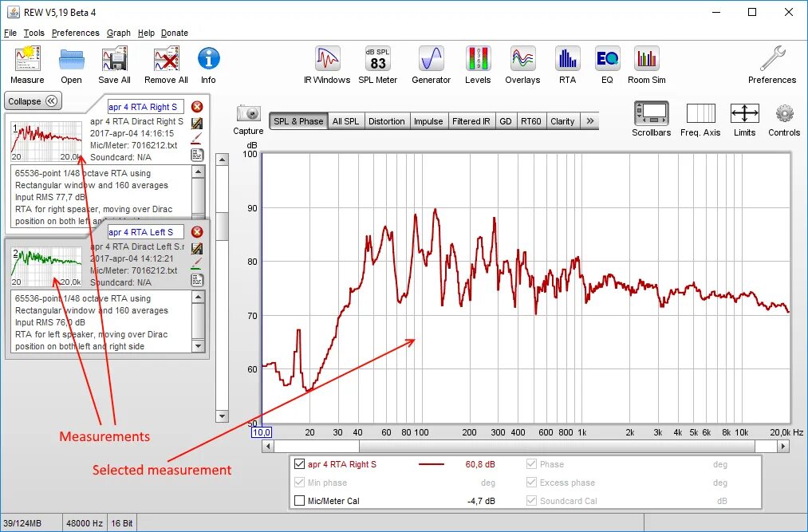Enable the Mic/Meter Cal checkbox

pyautogui.click(x=299, y=500)
